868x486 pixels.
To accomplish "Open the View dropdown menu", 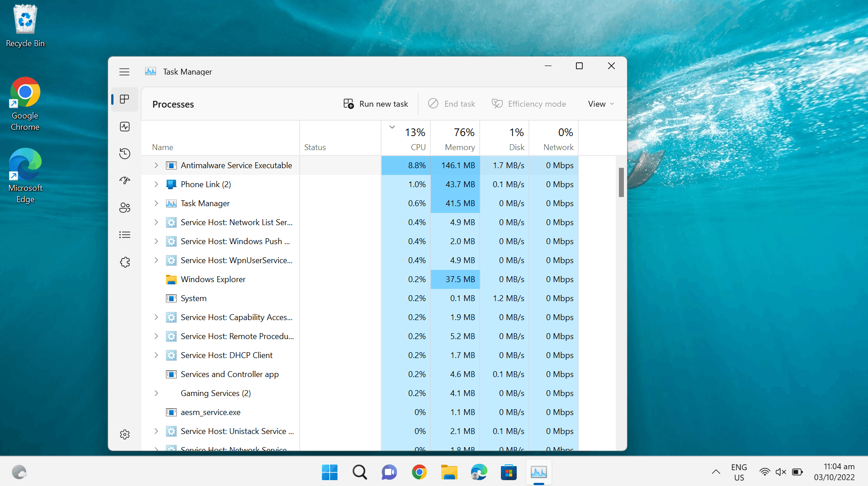I will coord(601,104).
